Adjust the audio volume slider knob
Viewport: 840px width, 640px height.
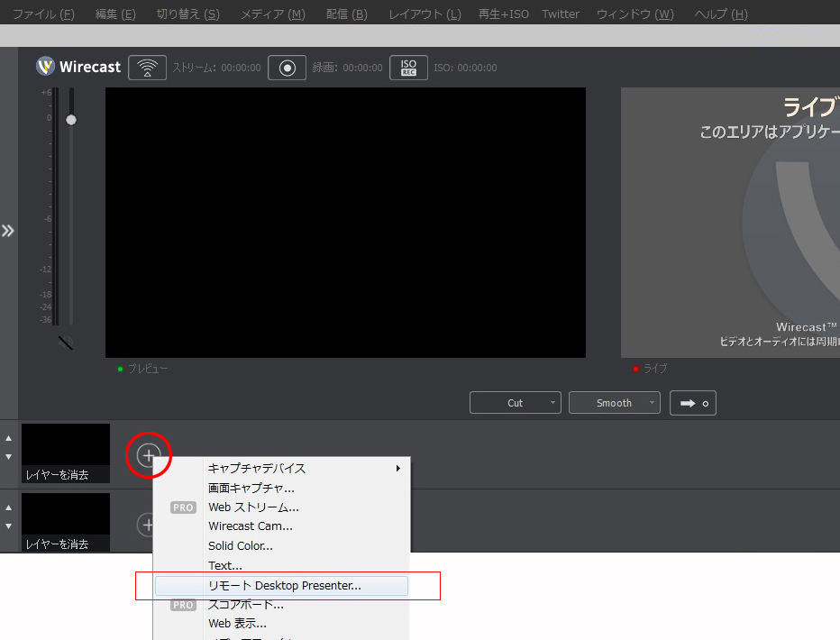(71, 120)
